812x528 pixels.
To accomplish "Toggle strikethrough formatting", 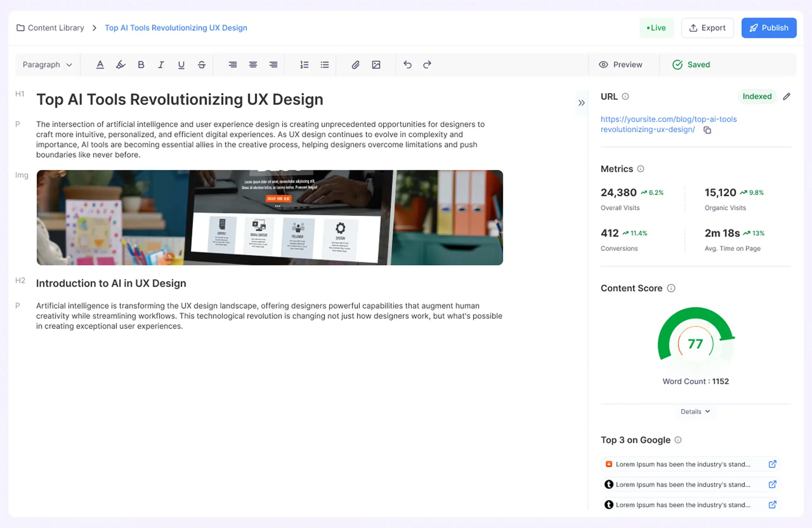I will point(202,64).
